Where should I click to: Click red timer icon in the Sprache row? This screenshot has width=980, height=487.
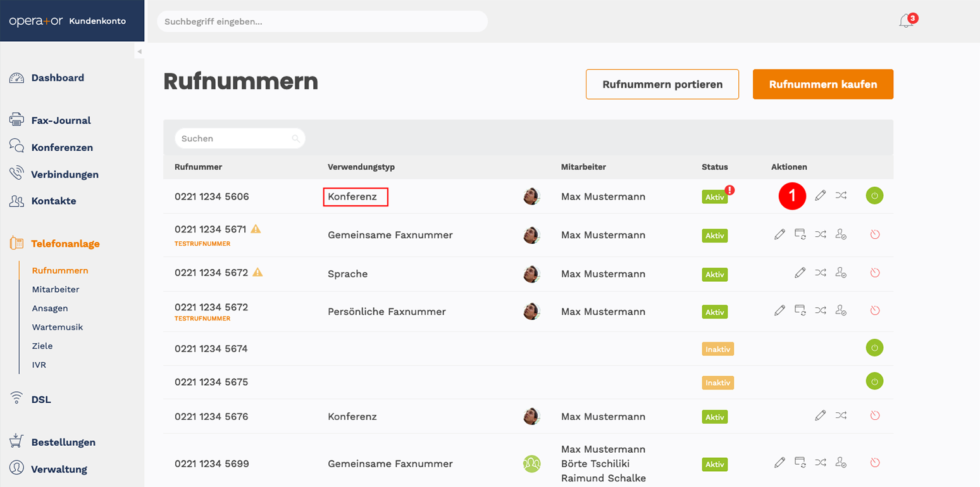click(875, 273)
